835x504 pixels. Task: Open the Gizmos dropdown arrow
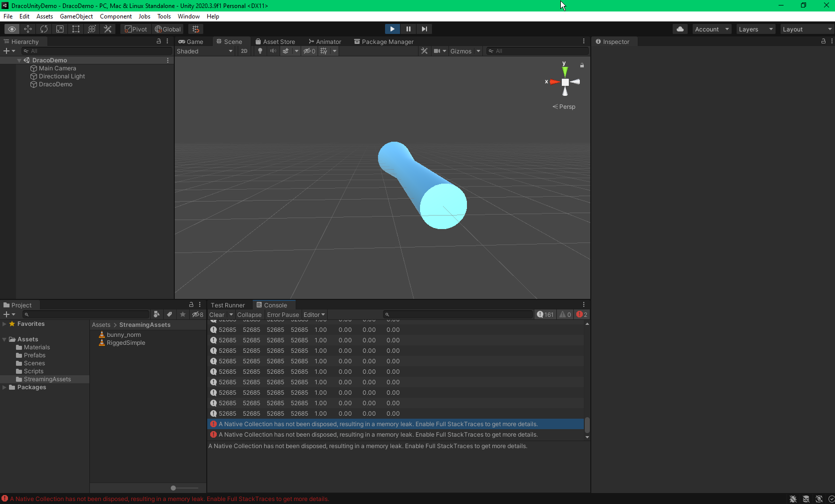[478, 51]
